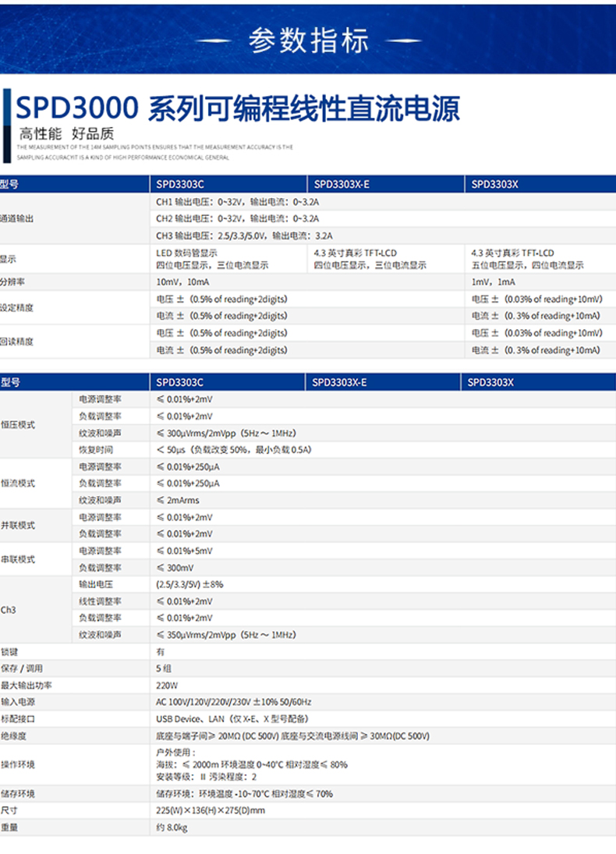The height and width of the screenshot is (854, 616).
Task: Click 'SPD3303X' header in the second table
Action: click(490, 382)
